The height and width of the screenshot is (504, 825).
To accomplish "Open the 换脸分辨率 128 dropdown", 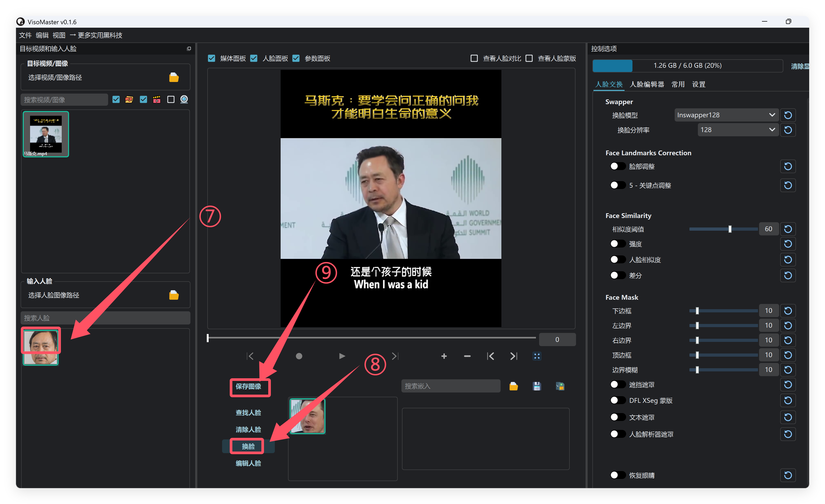I will coord(738,130).
